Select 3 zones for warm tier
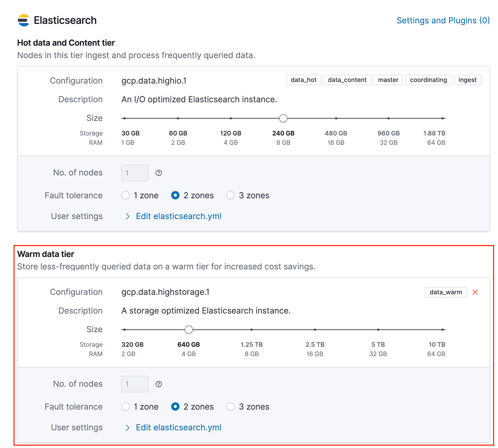The height and width of the screenshot is (448, 498). pos(230,406)
